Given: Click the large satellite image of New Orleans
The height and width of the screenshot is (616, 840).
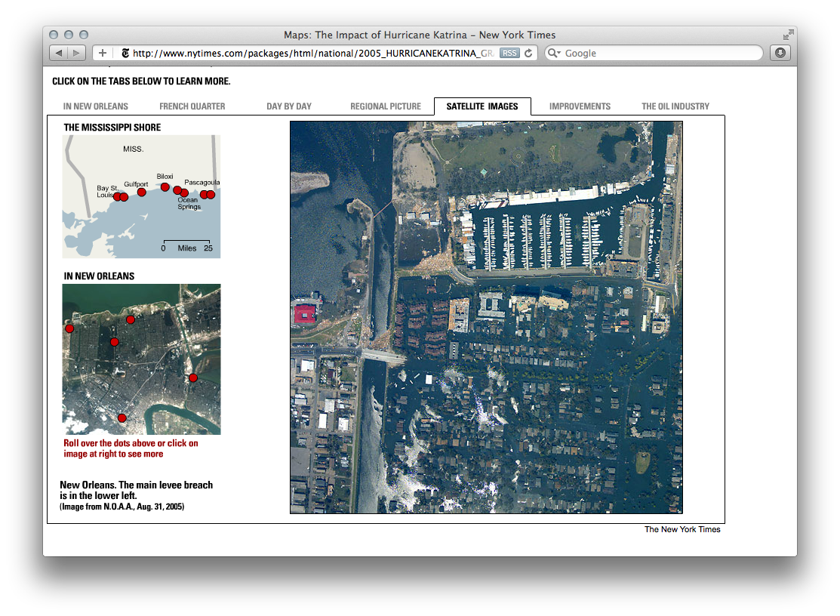Looking at the screenshot, I should [x=487, y=317].
